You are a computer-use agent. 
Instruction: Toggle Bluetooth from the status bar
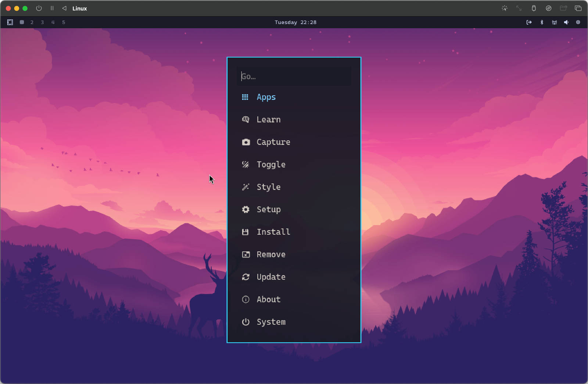point(542,22)
